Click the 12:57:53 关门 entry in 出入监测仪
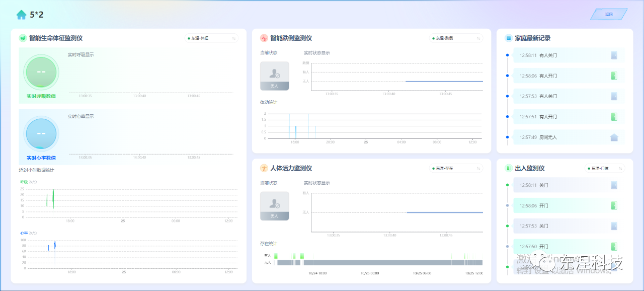644x291 pixels. pos(569,226)
